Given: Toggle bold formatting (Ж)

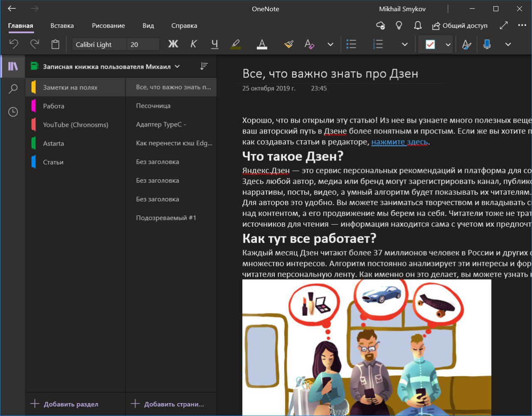Looking at the screenshot, I should (173, 44).
